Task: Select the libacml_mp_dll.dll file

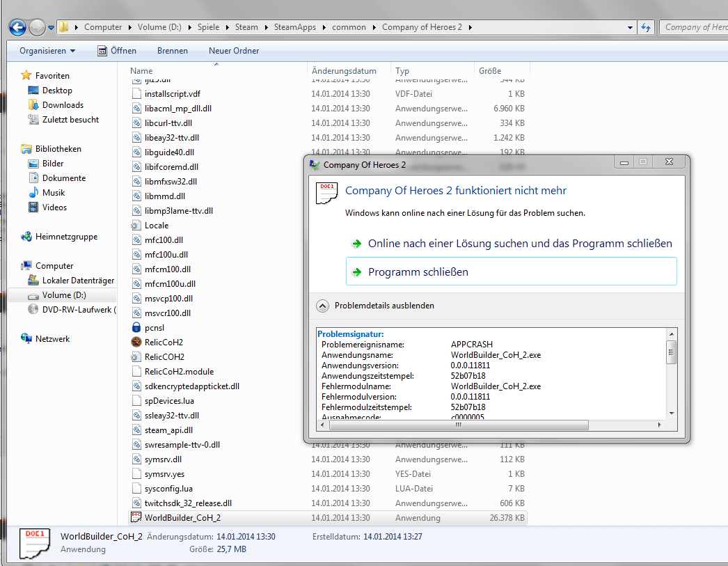Action: [x=177, y=108]
